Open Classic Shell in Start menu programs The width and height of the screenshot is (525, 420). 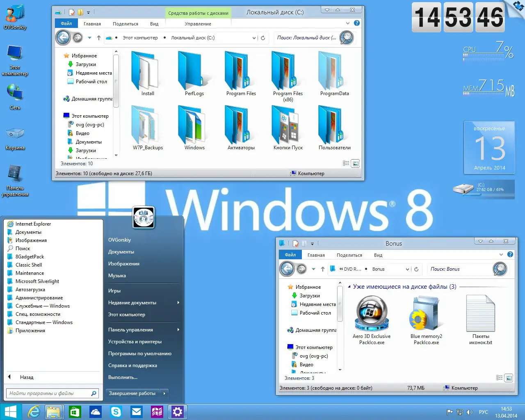pos(29,265)
